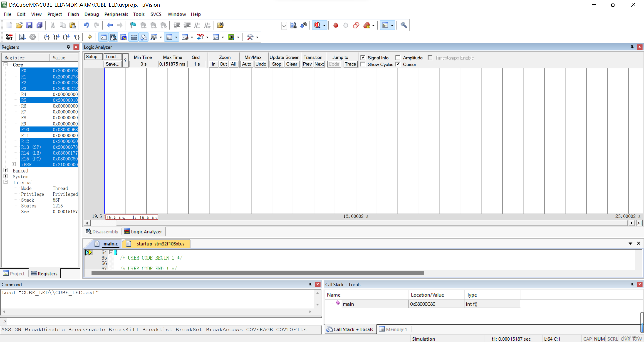Image resolution: width=644 pixels, height=342 pixels.
Task: Toggle the Amplitude checkbox
Action: [398, 58]
